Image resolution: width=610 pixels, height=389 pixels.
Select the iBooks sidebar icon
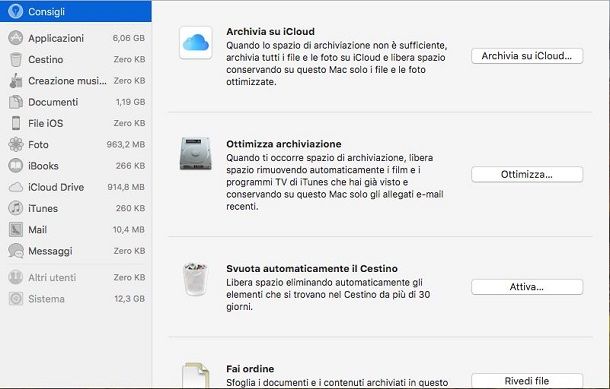(16, 166)
